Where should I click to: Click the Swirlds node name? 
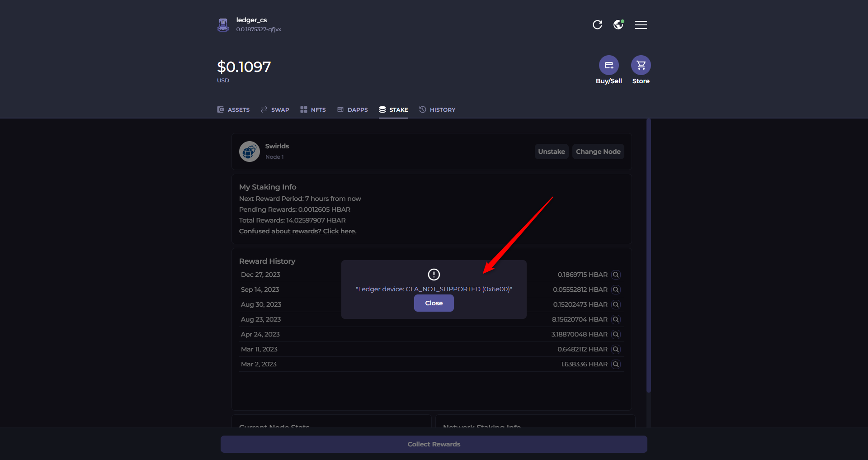click(x=277, y=146)
